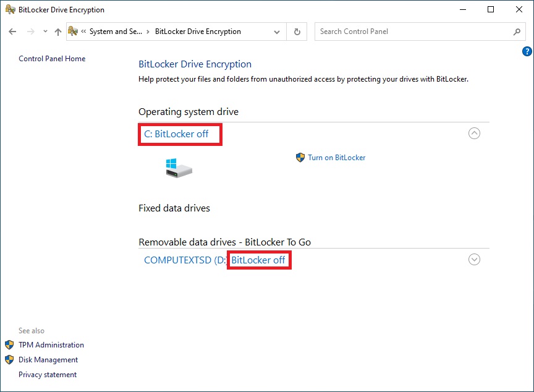Open Turn on BitLocker
This screenshot has height=392, width=534.
(x=336, y=158)
